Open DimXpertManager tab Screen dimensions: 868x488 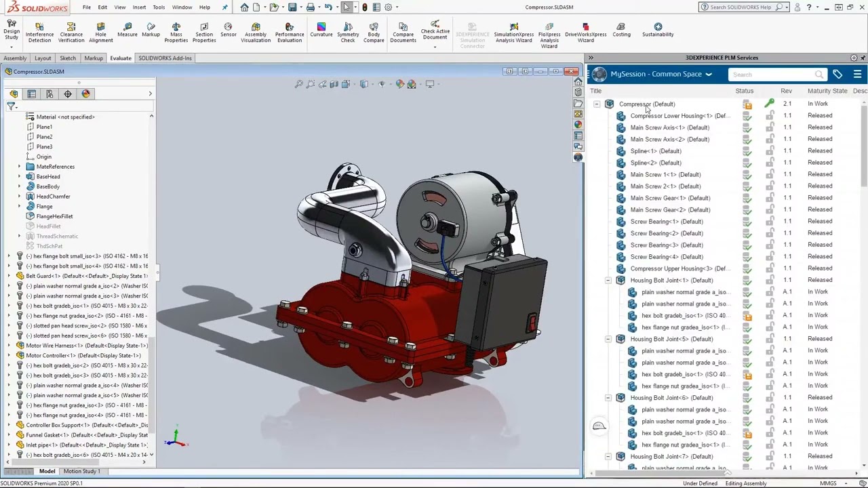point(68,94)
